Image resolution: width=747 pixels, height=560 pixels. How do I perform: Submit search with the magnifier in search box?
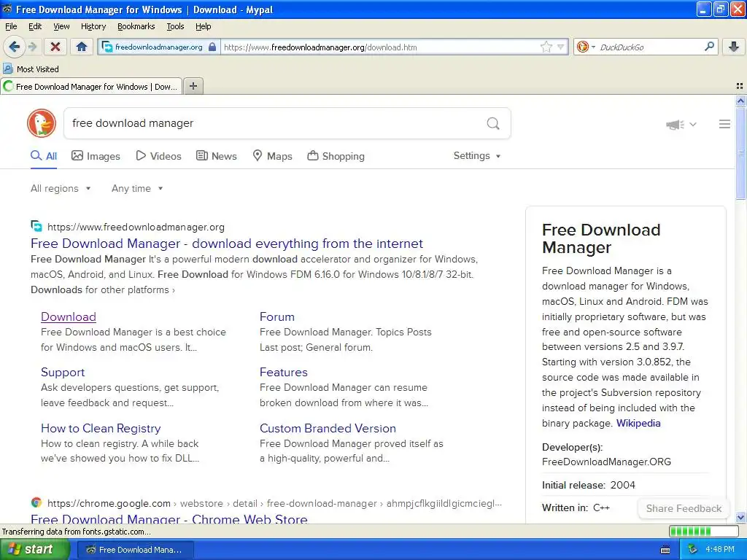pos(493,124)
